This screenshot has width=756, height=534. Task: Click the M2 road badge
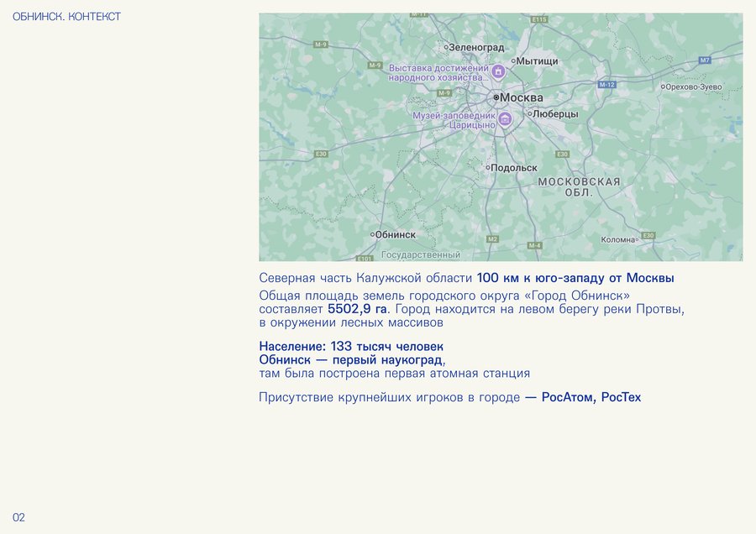click(491, 239)
